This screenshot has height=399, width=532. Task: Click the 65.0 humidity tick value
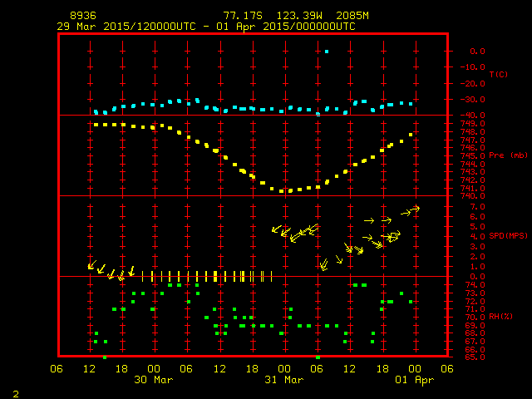[x=475, y=357]
